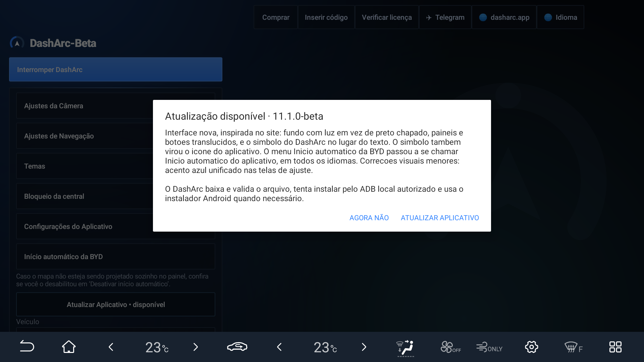Open the right 23°C temperature display
Screen dimensions: 644x362
point(325,347)
